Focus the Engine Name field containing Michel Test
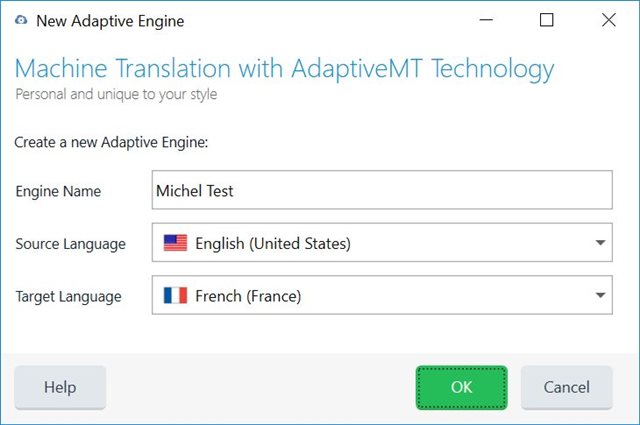 click(381, 190)
